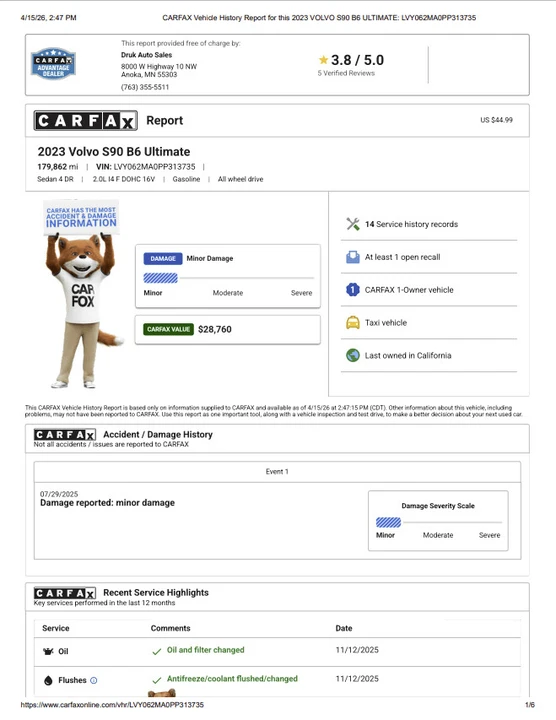This screenshot has height=720, width=556.
Task: Click the 1-Owner blue badge icon
Action: 353,290
